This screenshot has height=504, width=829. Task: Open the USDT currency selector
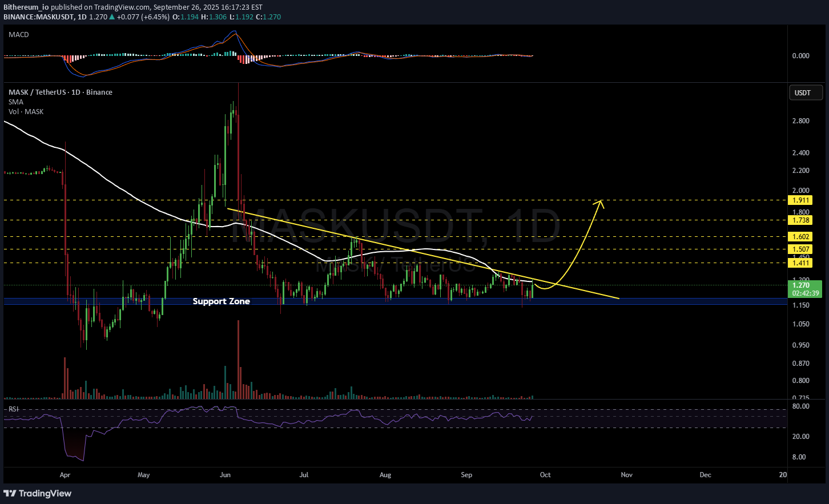(x=805, y=92)
